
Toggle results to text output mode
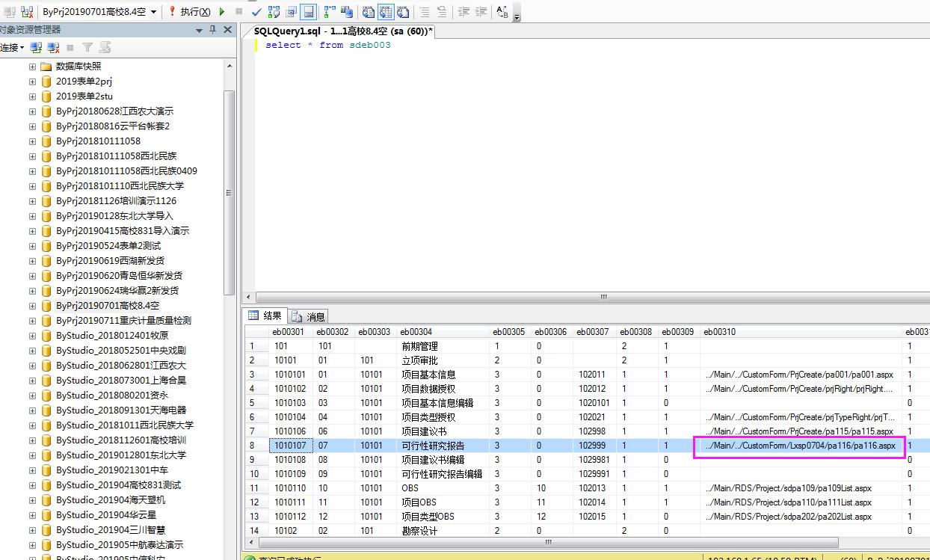tap(369, 12)
